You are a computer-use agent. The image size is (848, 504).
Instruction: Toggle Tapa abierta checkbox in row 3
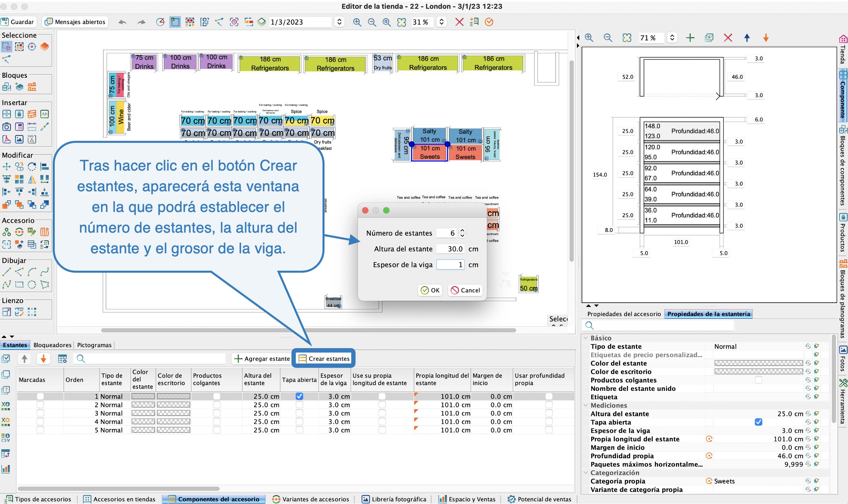299,413
